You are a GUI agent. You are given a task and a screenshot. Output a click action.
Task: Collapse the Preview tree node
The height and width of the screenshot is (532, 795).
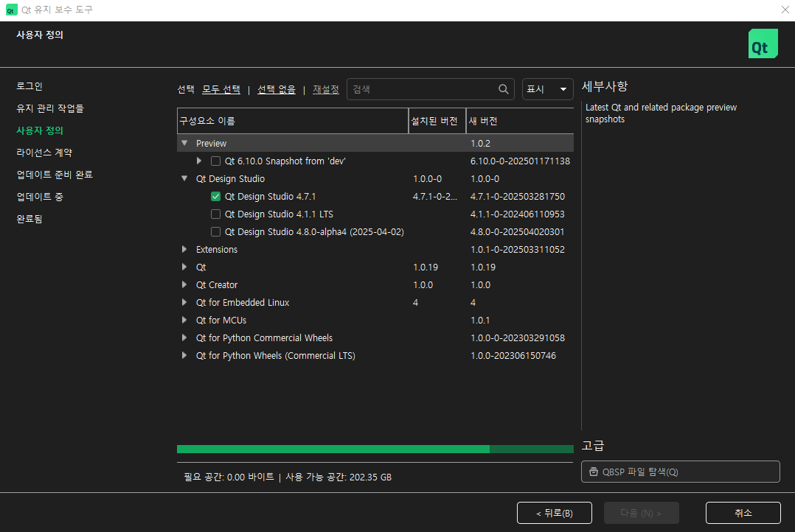pos(184,144)
